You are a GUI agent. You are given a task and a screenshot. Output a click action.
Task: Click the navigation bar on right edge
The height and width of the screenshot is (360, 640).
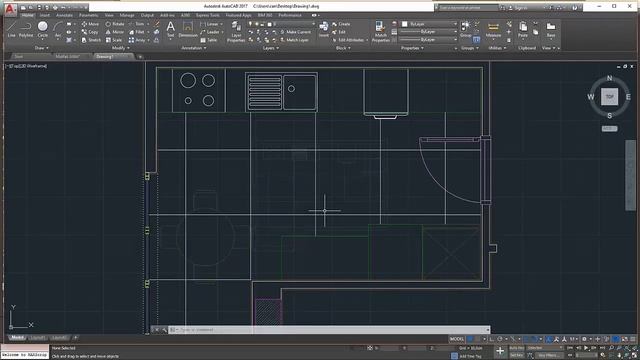(630, 176)
